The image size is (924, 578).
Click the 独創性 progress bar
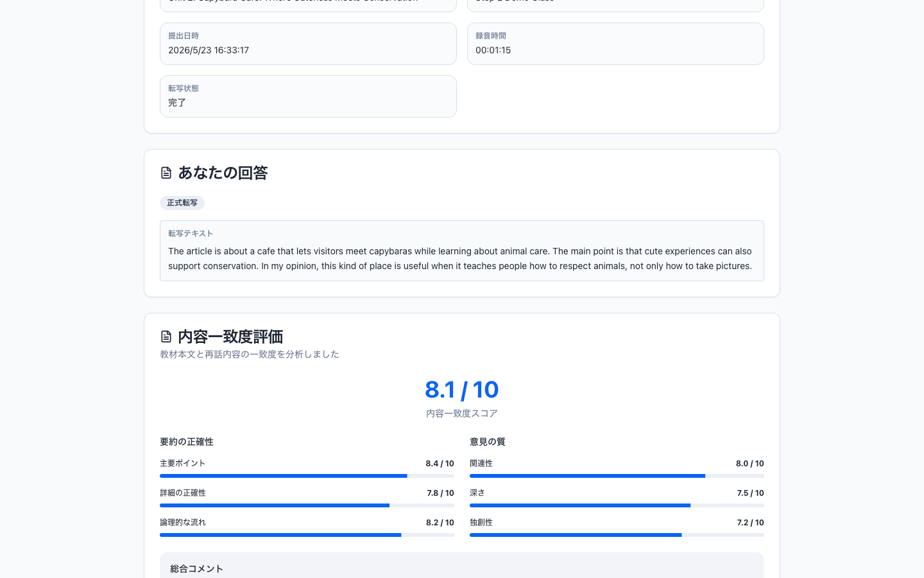click(617, 535)
